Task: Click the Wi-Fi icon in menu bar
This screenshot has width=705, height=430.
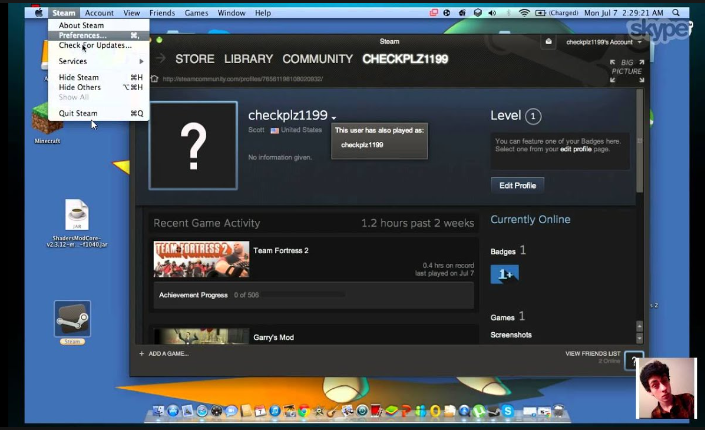Action: pos(524,13)
